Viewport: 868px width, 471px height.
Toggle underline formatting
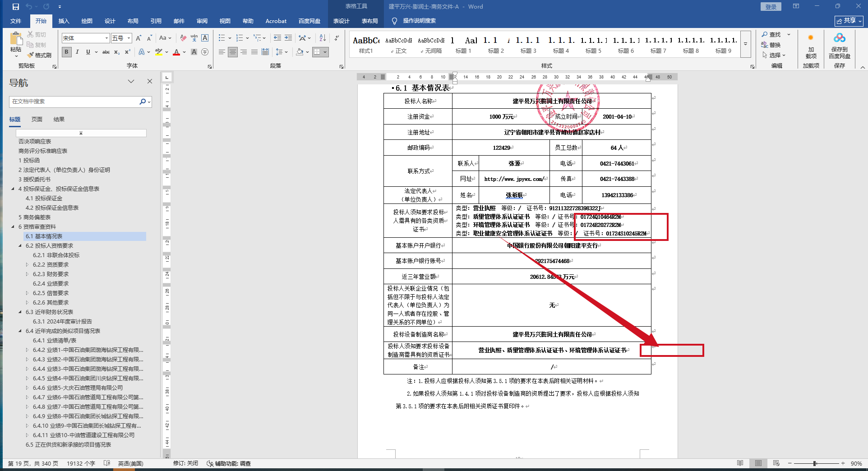[x=88, y=52]
